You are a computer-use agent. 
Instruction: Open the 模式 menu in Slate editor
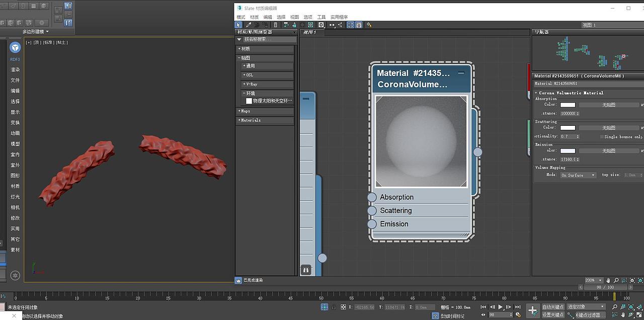pyautogui.click(x=241, y=17)
